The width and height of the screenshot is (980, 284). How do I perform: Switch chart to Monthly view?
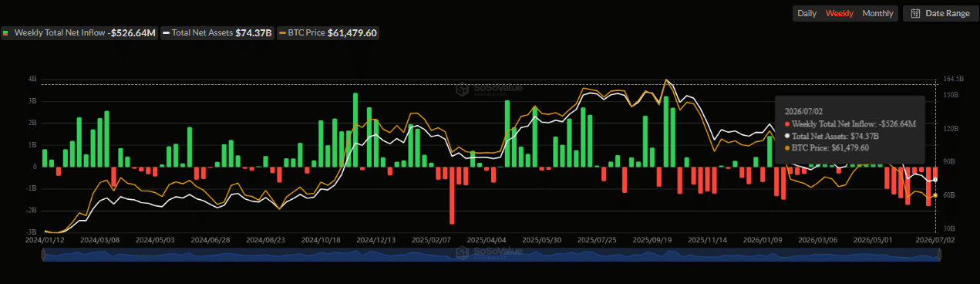pos(877,13)
